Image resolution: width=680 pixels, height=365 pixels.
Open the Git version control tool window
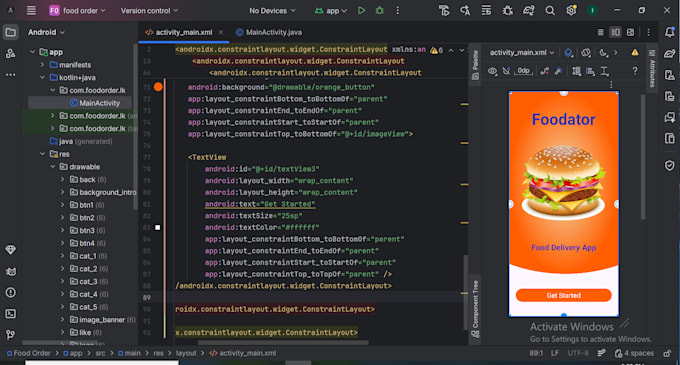(x=10, y=334)
